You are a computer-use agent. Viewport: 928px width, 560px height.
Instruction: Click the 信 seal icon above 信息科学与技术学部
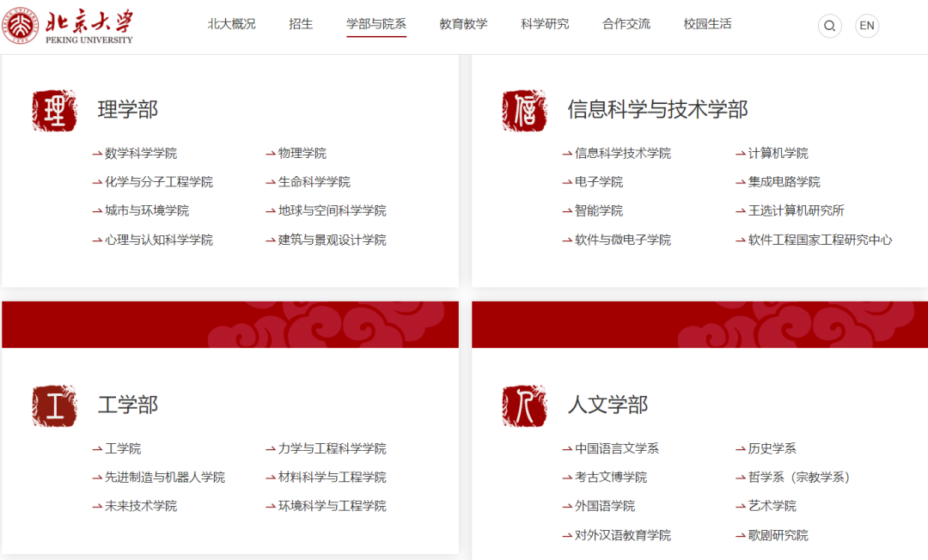click(524, 109)
